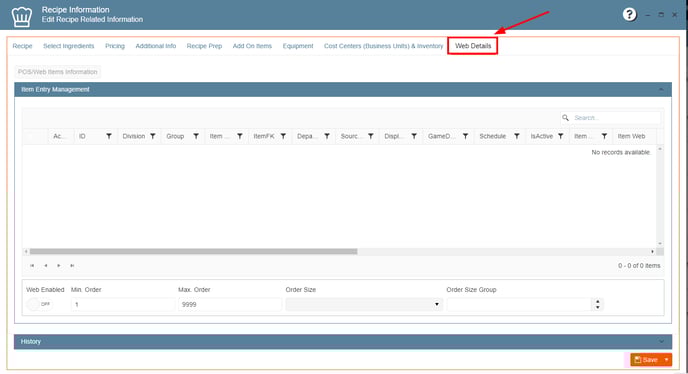This screenshot has height=374, width=688.
Task: Click 'No records available.' text
Action: coord(621,152)
